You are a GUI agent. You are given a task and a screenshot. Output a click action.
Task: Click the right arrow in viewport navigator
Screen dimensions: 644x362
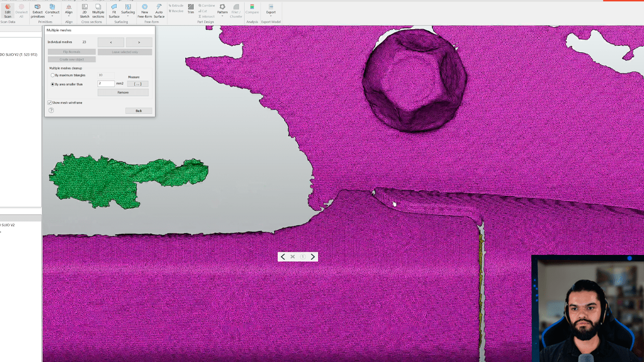coord(312,257)
